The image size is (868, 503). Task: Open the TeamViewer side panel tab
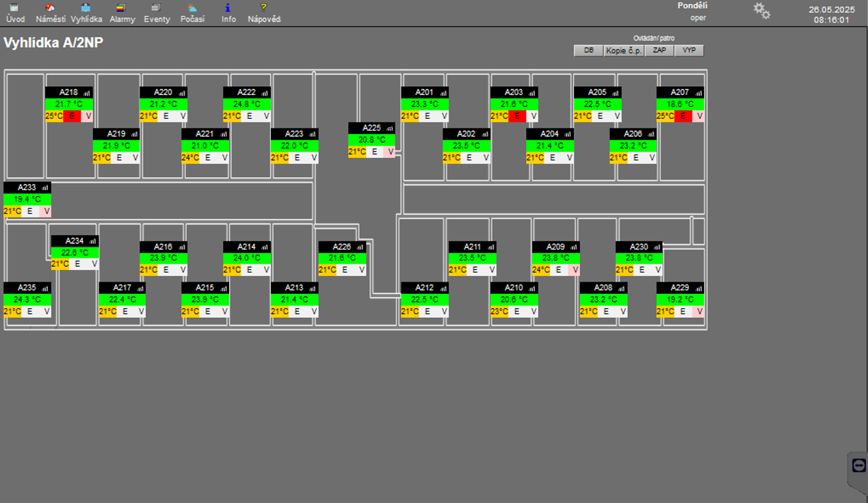[858, 465]
